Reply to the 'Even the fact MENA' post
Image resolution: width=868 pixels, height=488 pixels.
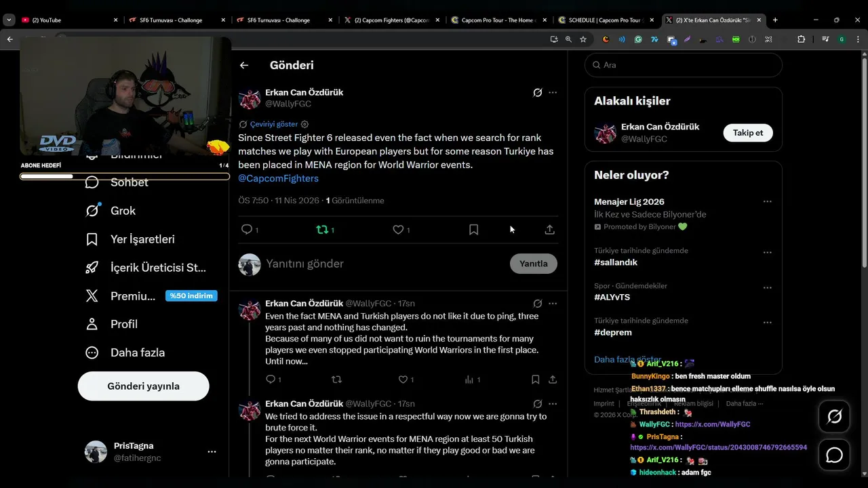270,380
